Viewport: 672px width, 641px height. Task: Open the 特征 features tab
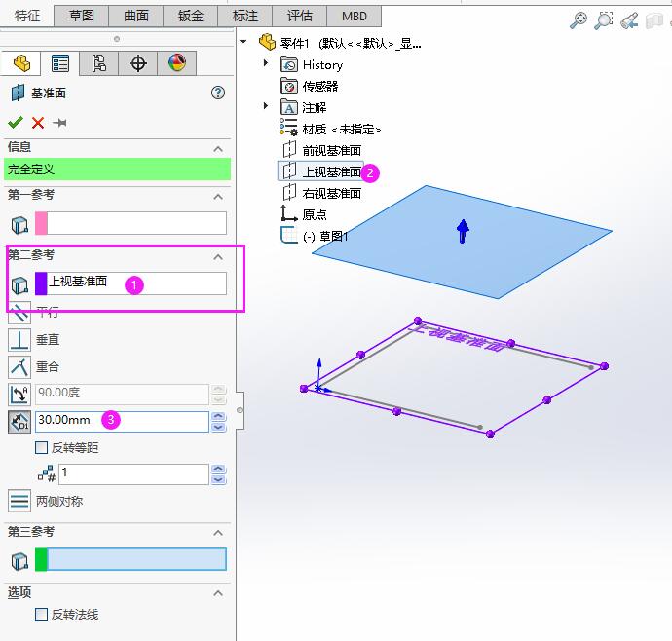pyautogui.click(x=27, y=16)
